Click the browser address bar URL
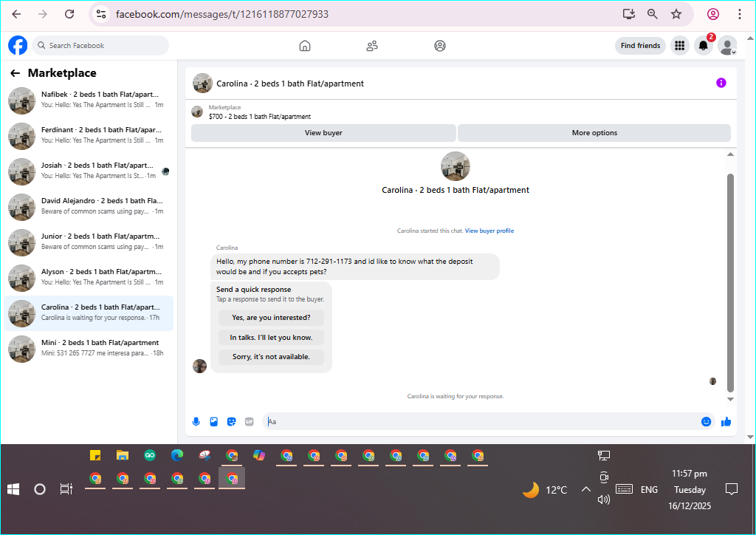756x535 pixels. coord(222,14)
